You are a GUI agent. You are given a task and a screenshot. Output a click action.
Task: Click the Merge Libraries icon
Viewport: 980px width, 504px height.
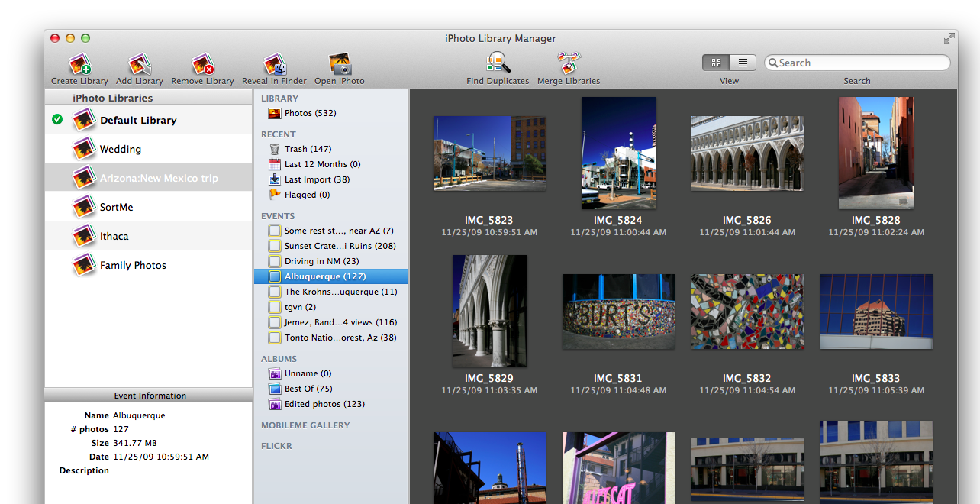coord(569,63)
